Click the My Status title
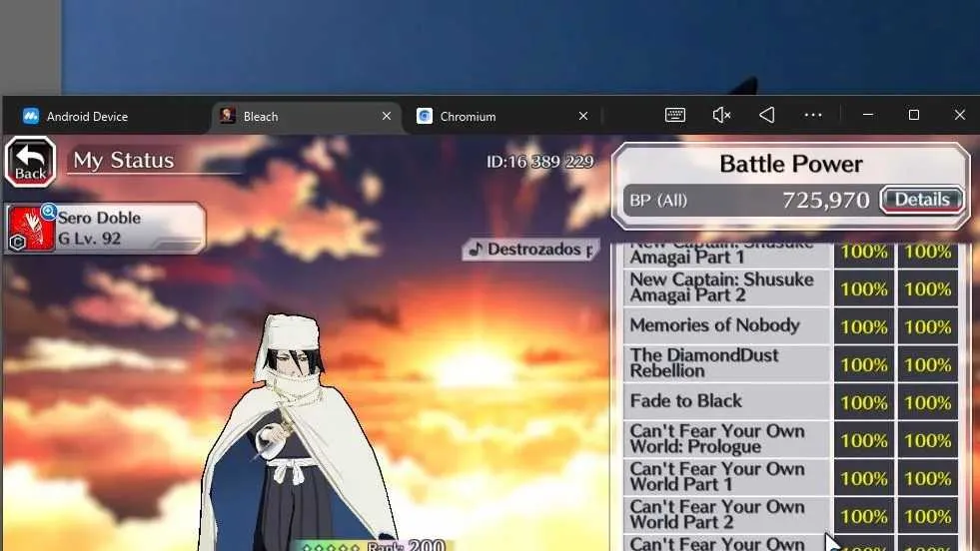 [124, 161]
